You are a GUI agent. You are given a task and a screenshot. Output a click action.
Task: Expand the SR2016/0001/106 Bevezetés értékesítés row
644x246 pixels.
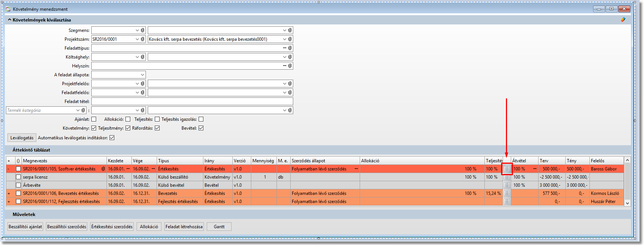9,193
